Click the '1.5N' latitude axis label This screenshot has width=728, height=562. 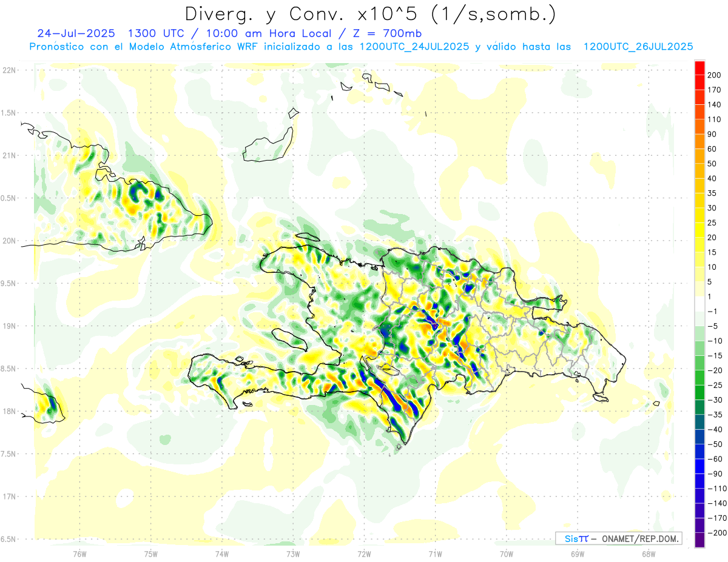[x=8, y=113]
